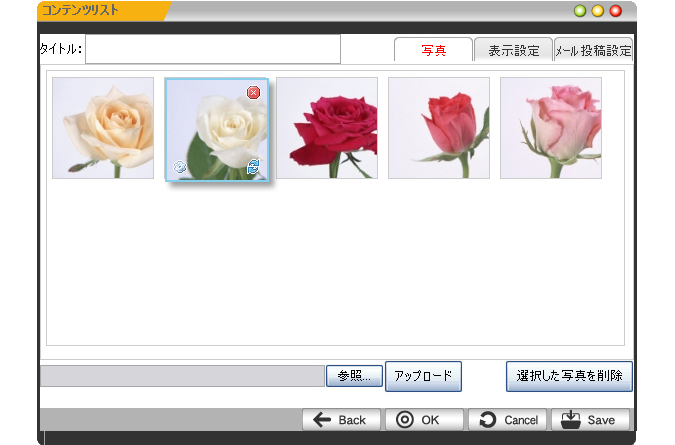This screenshot has height=445, width=675.
Task: Open the 表示設定 tab
Action: point(514,50)
